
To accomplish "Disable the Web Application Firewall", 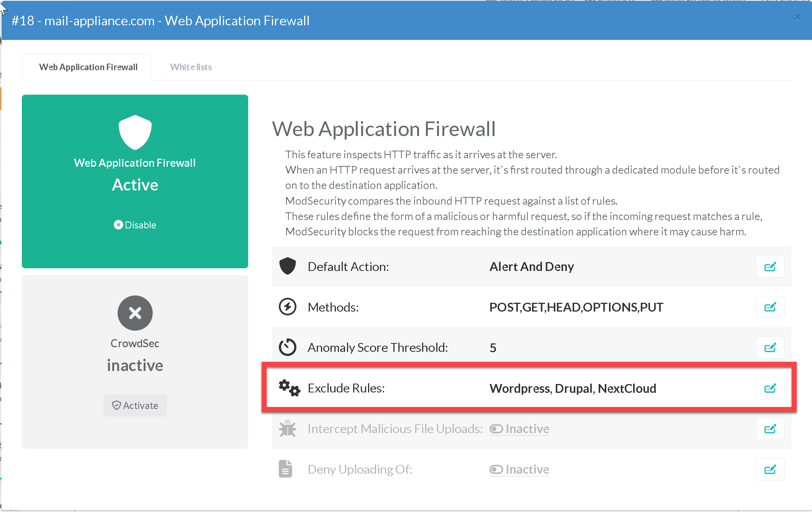I will 135,225.
